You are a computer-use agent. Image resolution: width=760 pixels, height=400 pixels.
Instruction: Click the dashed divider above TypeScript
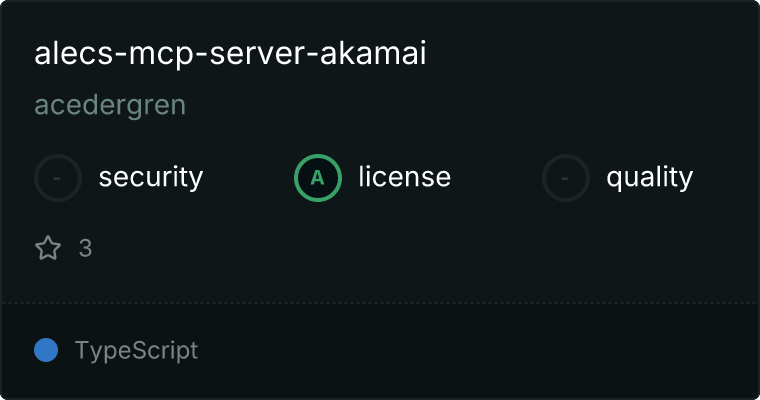point(380,303)
